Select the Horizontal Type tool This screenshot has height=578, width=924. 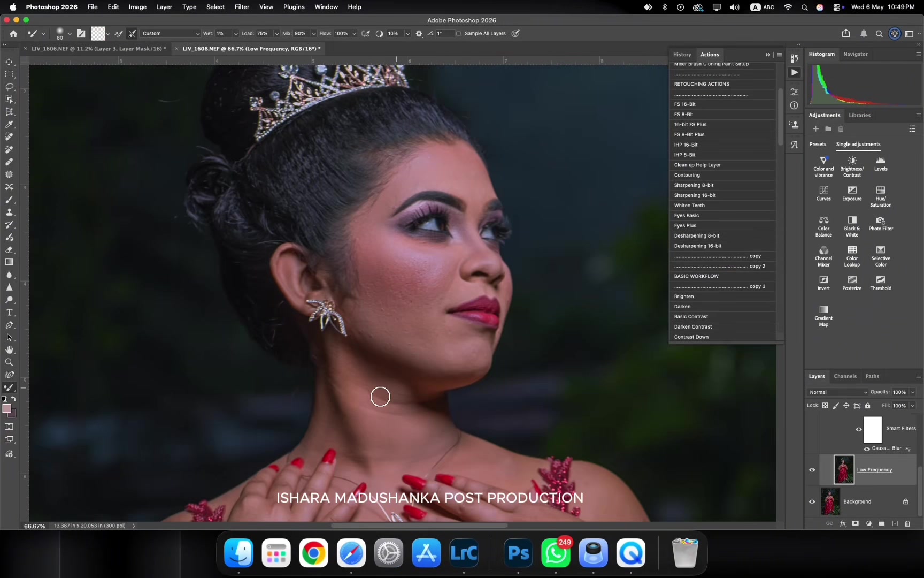[x=9, y=312]
